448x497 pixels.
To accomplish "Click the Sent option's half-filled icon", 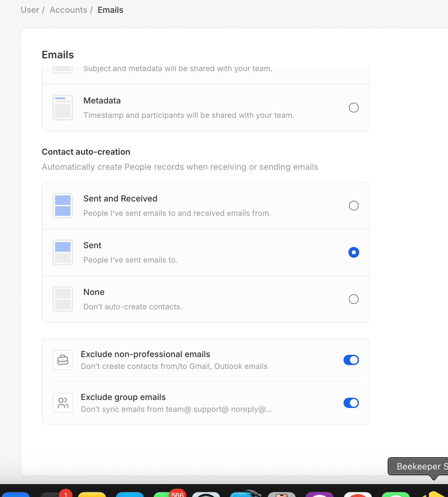I will pyautogui.click(x=63, y=252).
